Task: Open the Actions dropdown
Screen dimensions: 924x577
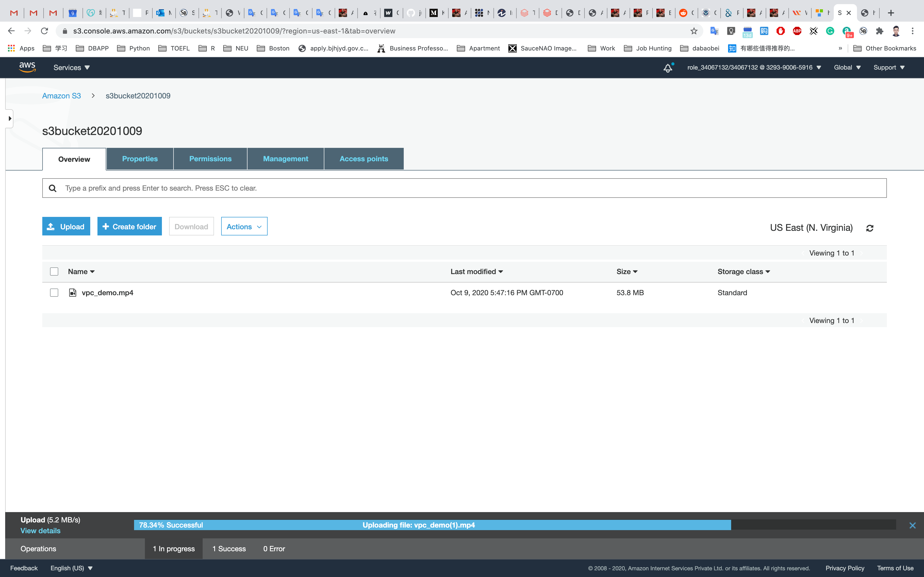Action: coord(244,227)
